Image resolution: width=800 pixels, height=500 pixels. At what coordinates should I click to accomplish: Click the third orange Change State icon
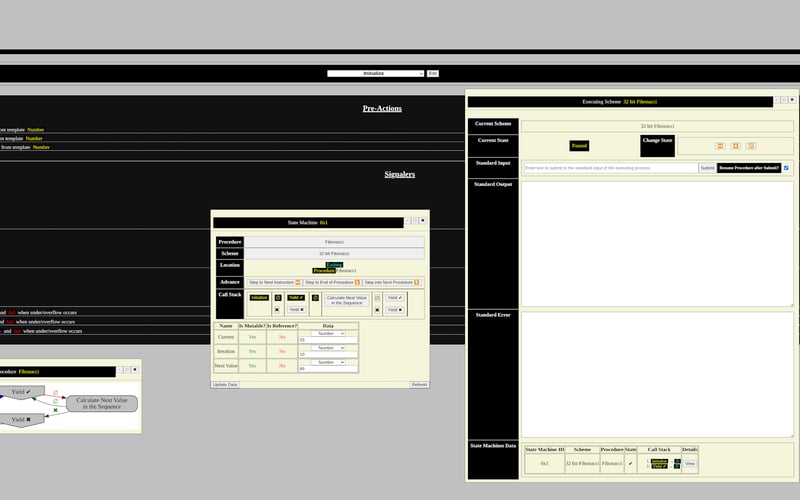(751, 146)
